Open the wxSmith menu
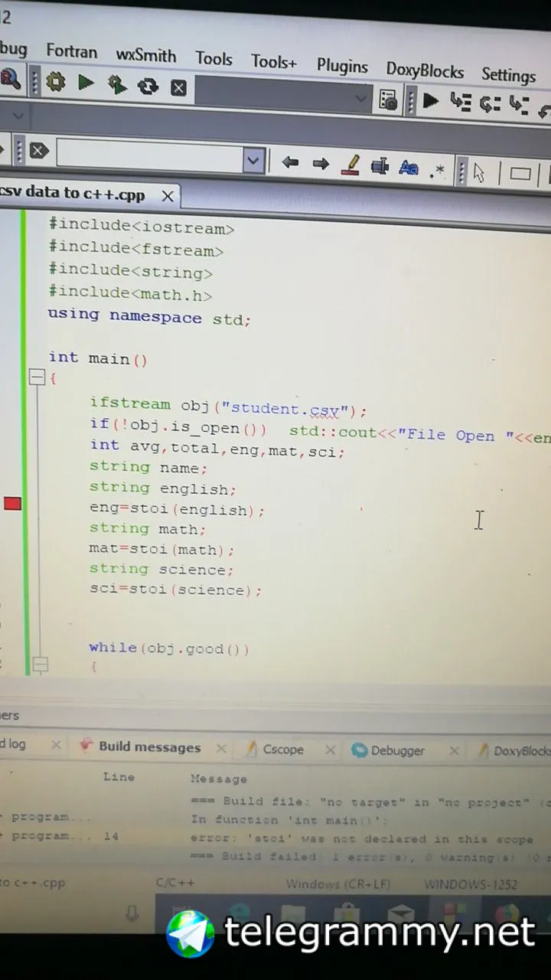551x980 pixels. 145,55
